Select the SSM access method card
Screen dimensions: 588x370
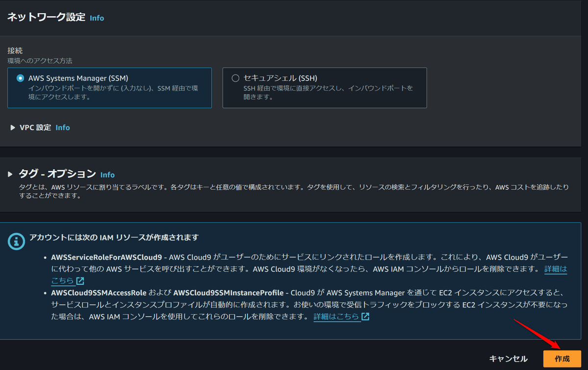pyautogui.click(x=110, y=88)
